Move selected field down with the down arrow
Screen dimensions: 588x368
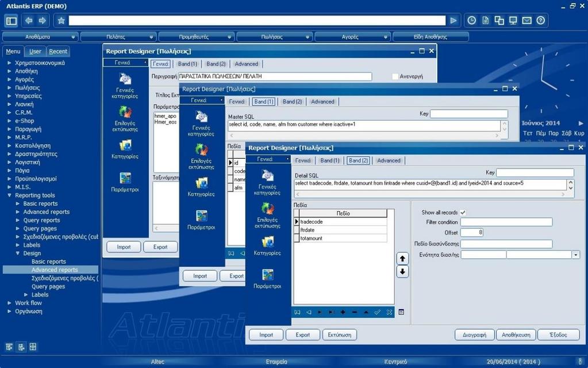[x=402, y=271]
